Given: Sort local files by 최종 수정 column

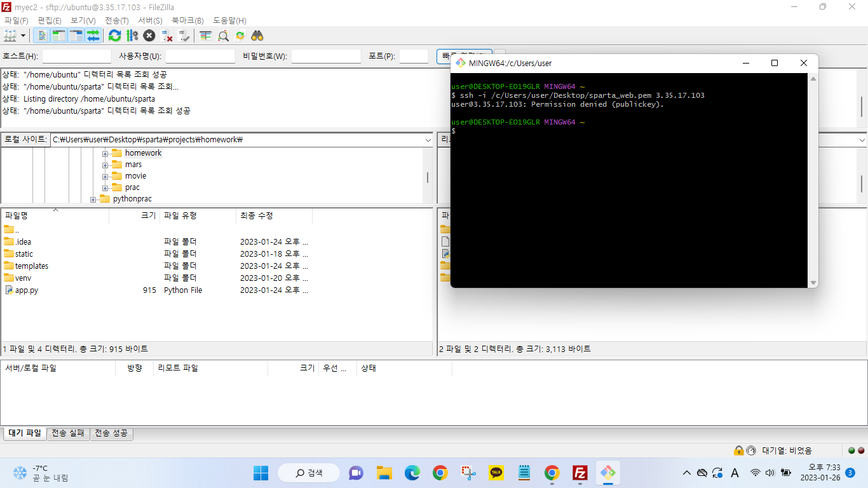Looking at the screenshot, I should 274,216.
